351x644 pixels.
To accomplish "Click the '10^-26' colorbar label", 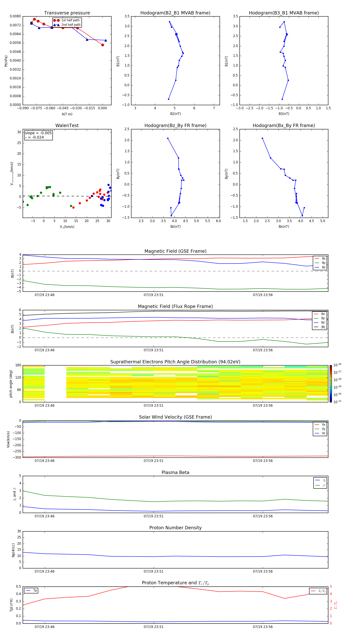I will point(337,365).
